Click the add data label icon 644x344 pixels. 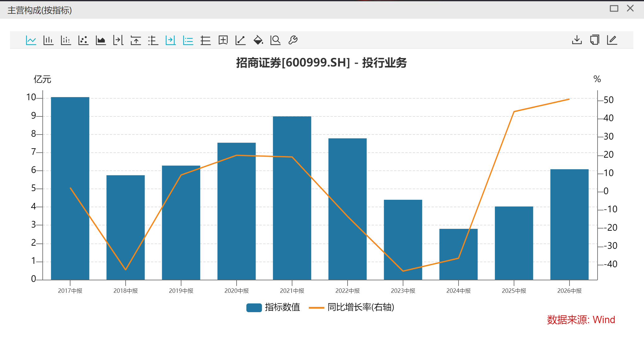tap(223, 40)
